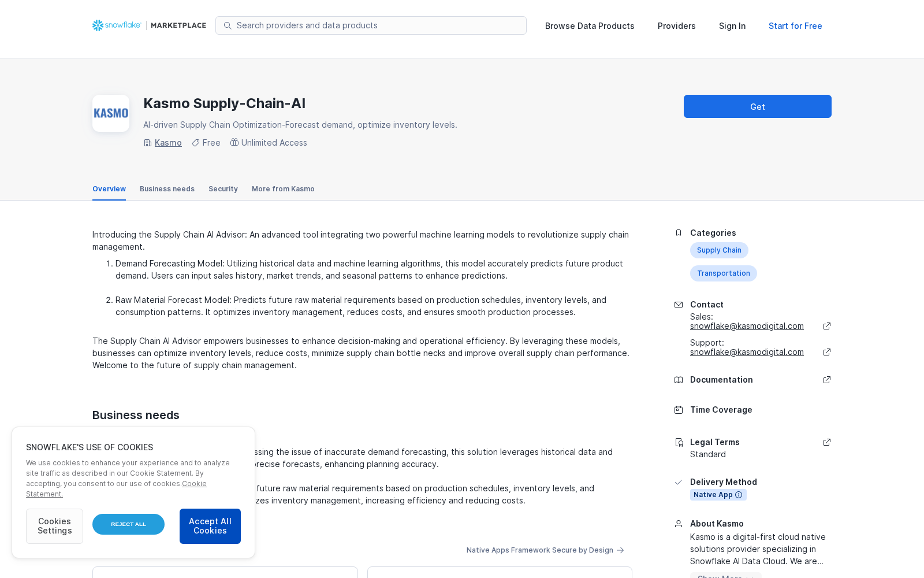Click the price tag icon next to Free
Image resolution: width=924 pixels, height=578 pixels.
[196, 143]
